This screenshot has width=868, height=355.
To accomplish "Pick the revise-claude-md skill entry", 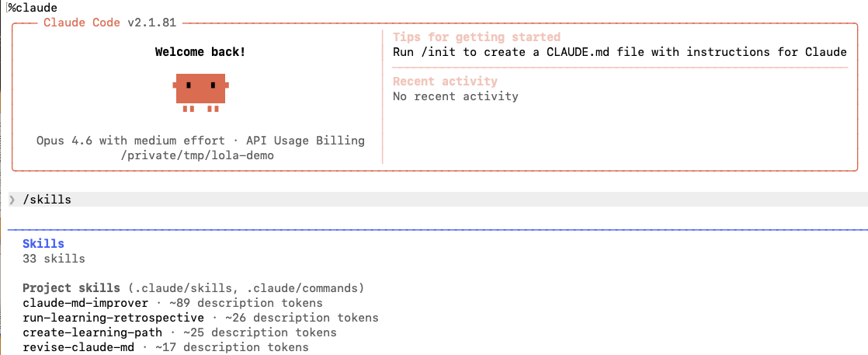I will click(x=78, y=347).
